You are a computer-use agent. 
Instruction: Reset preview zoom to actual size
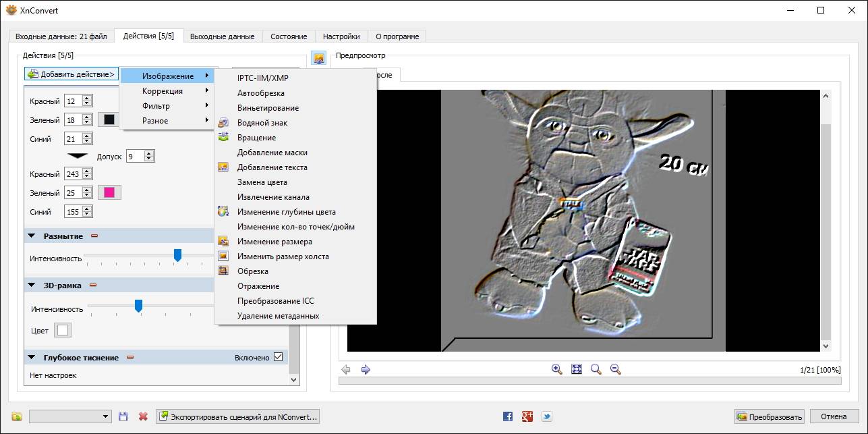click(x=596, y=369)
